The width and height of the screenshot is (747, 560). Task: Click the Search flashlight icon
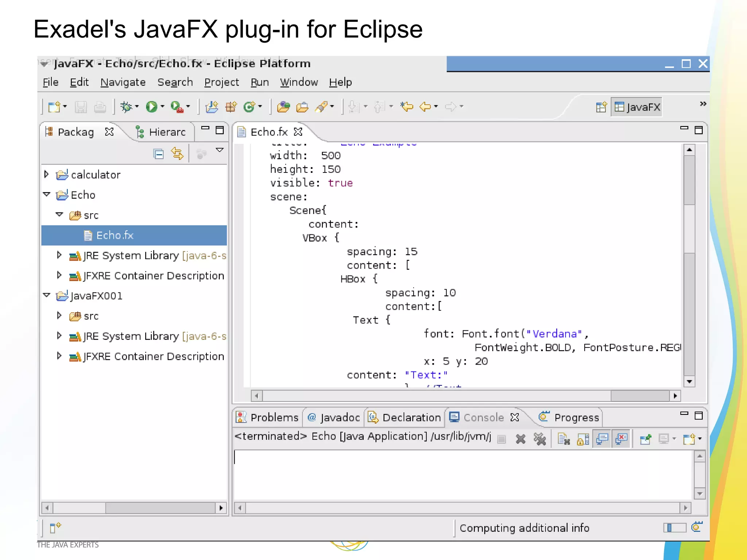[x=322, y=107]
